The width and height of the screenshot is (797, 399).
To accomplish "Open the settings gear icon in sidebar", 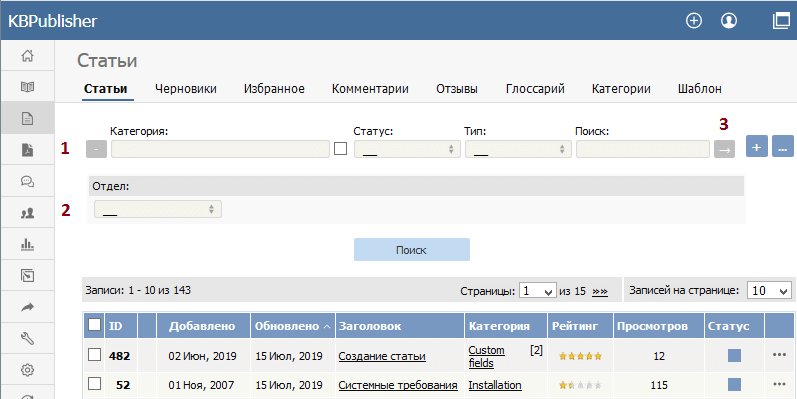I will click(27, 370).
